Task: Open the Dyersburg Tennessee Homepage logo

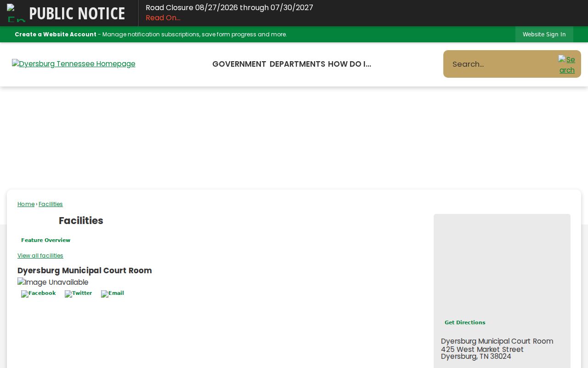Action: [x=73, y=64]
